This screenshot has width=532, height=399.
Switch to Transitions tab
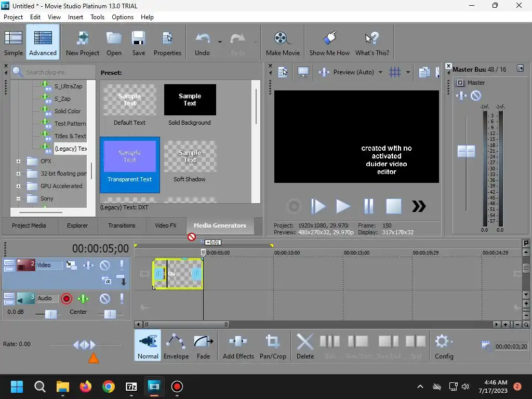pyautogui.click(x=122, y=225)
